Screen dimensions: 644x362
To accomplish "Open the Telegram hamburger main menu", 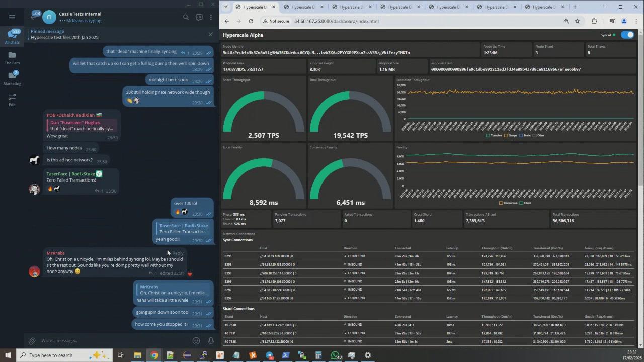I will tap(12, 17).
